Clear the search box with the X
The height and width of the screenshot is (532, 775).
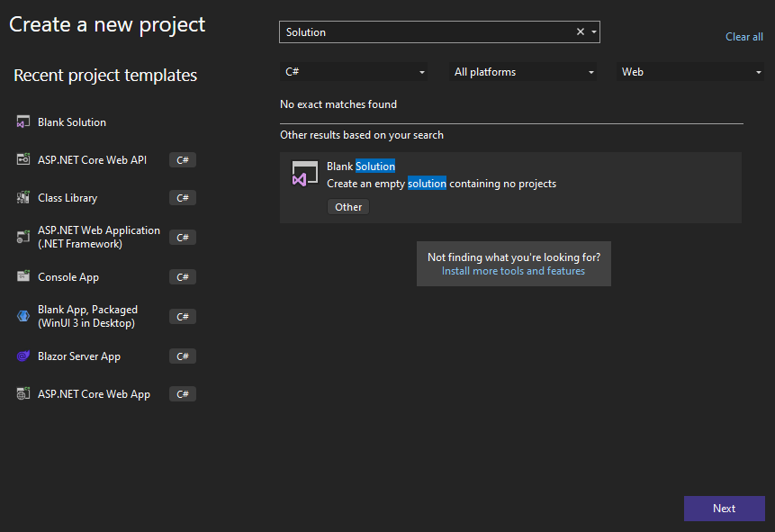581,32
